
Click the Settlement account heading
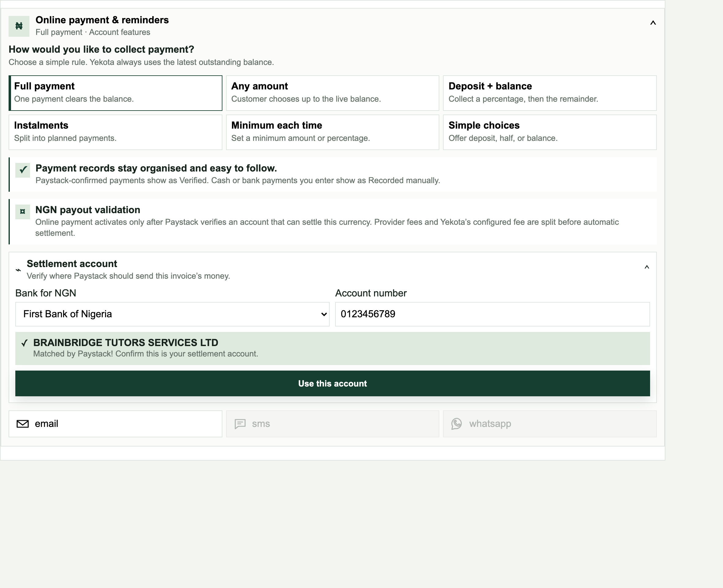(72, 263)
